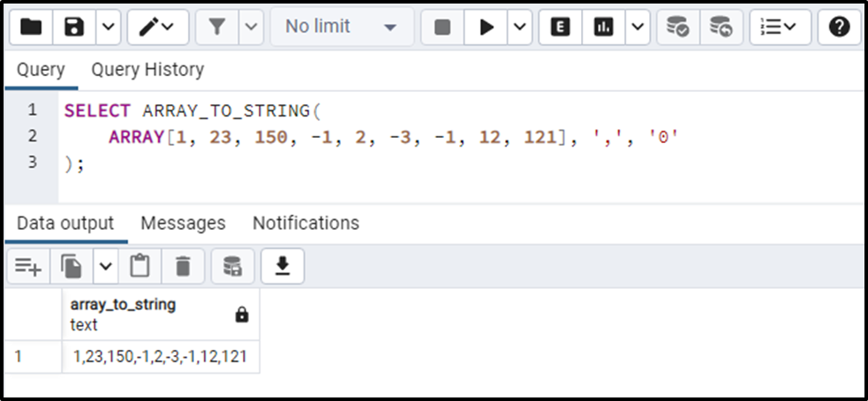Click the lock icon in column header

[242, 315]
